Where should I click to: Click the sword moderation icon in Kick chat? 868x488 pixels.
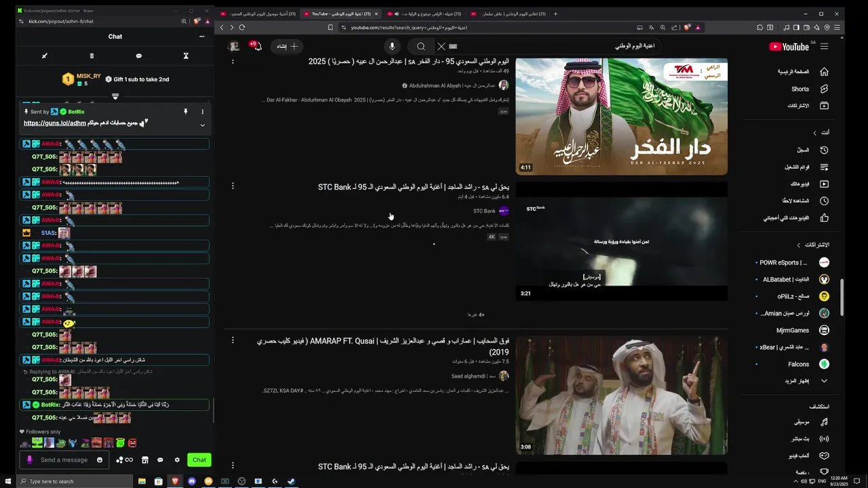click(45, 56)
